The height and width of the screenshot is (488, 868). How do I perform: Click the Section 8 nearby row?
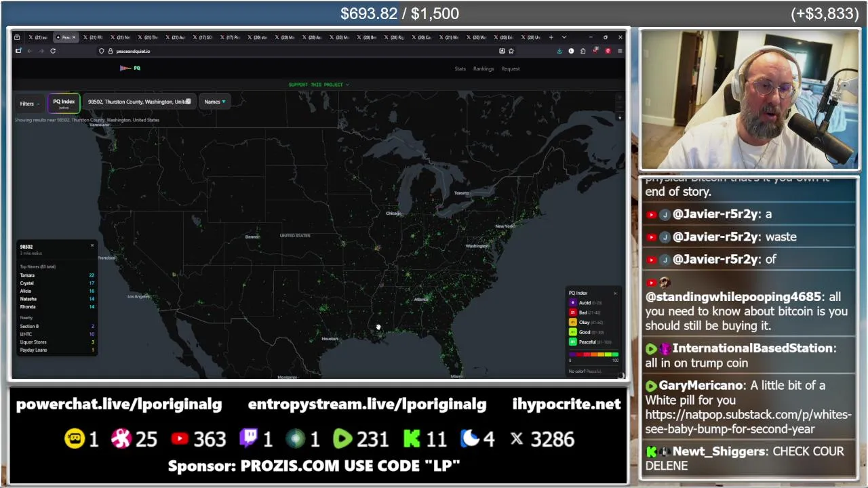coord(57,327)
